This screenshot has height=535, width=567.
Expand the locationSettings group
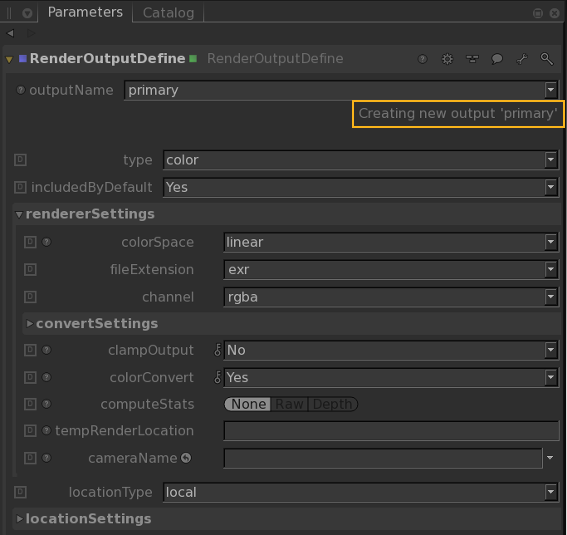(x=20, y=519)
